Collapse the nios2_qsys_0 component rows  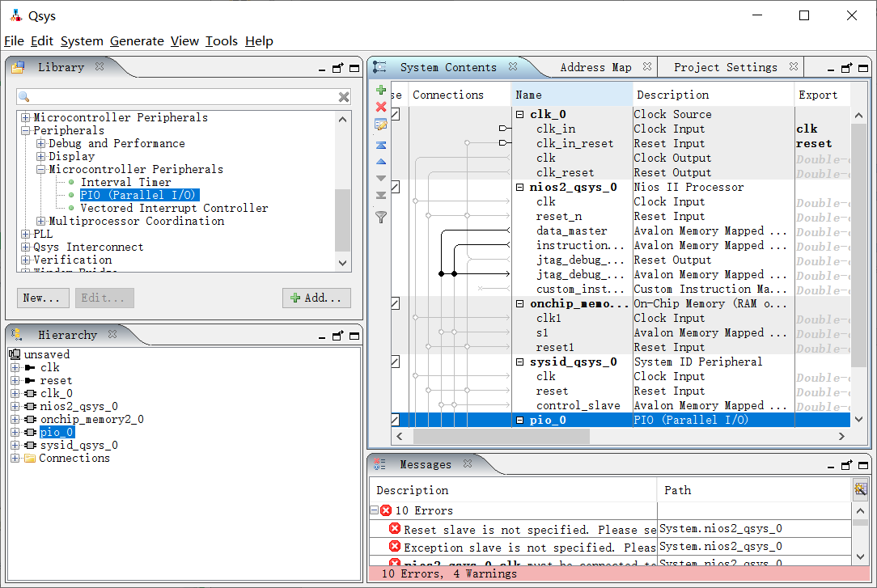point(520,188)
